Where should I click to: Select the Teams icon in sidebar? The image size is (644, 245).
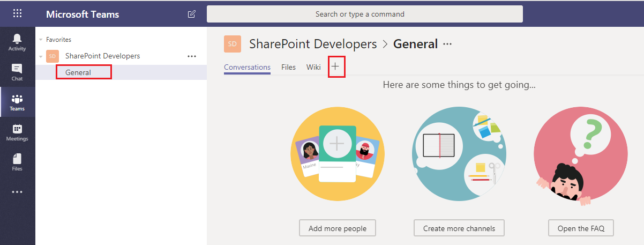pos(17,102)
